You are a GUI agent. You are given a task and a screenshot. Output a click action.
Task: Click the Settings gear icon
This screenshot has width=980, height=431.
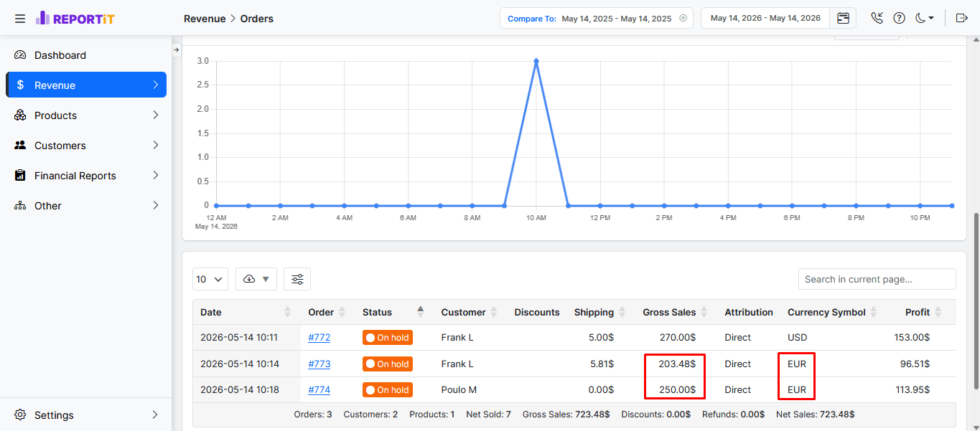tap(20, 415)
